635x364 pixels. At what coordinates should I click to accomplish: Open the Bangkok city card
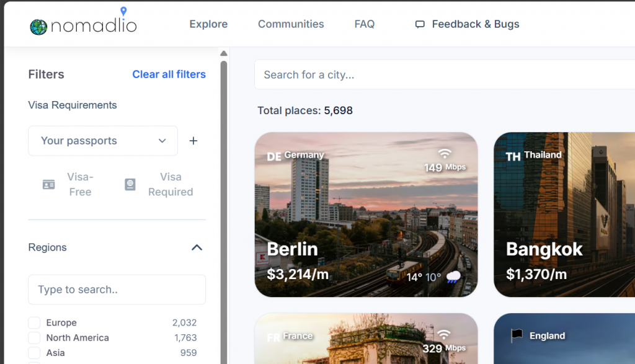coord(564,215)
